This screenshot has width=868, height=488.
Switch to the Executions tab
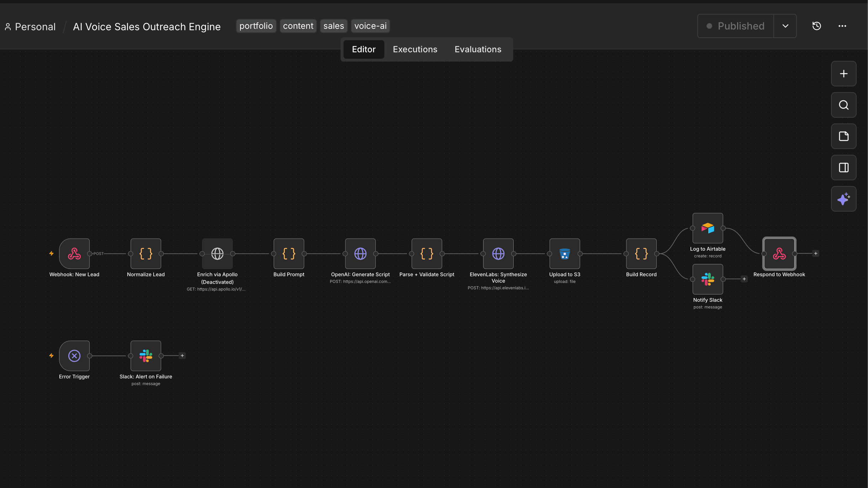click(415, 49)
